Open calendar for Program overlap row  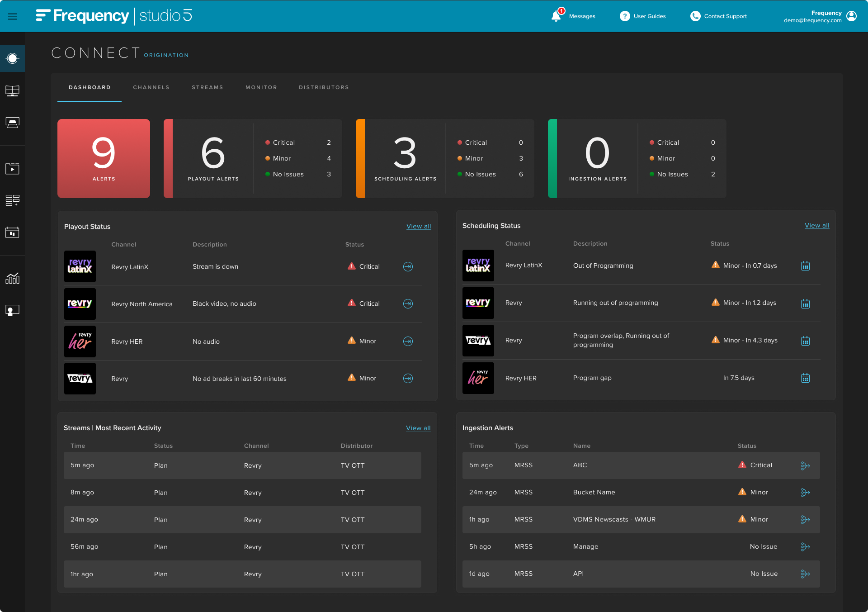pyautogui.click(x=805, y=341)
